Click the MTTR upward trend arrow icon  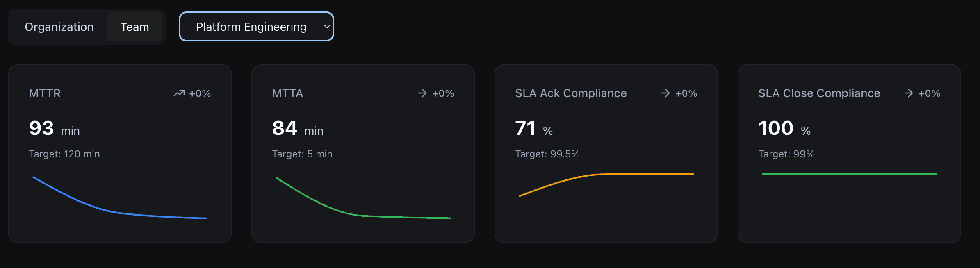tap(179, 93)
